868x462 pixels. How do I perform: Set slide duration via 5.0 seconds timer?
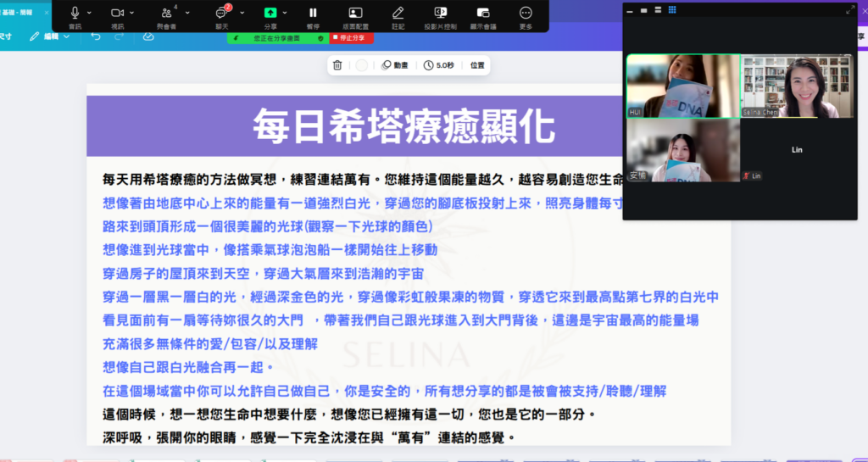point(439,65)
